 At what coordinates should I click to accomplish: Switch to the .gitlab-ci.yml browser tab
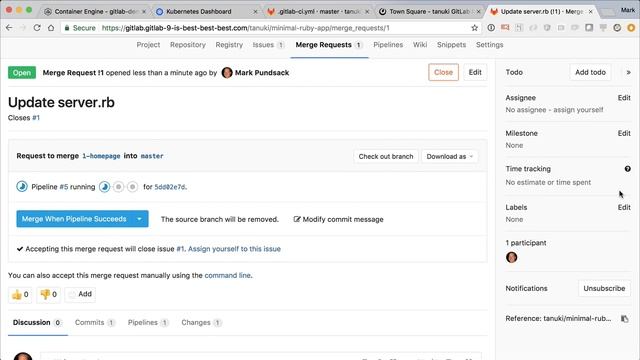click(318, 11)
